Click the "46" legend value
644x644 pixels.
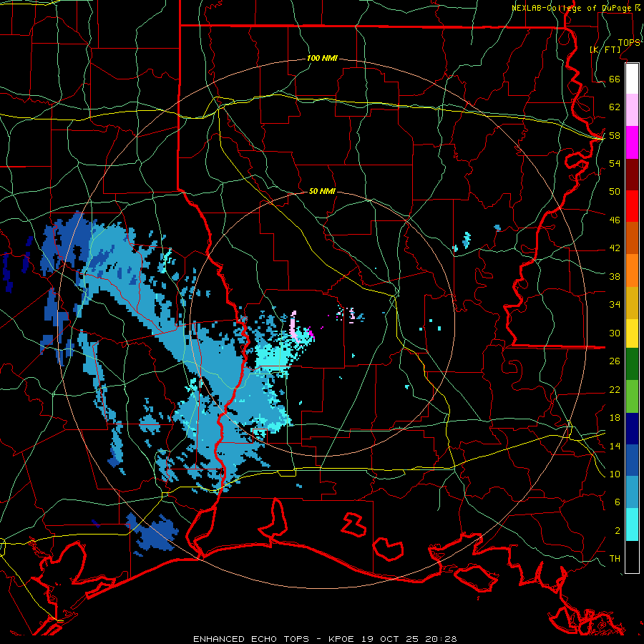coord(615,220)
